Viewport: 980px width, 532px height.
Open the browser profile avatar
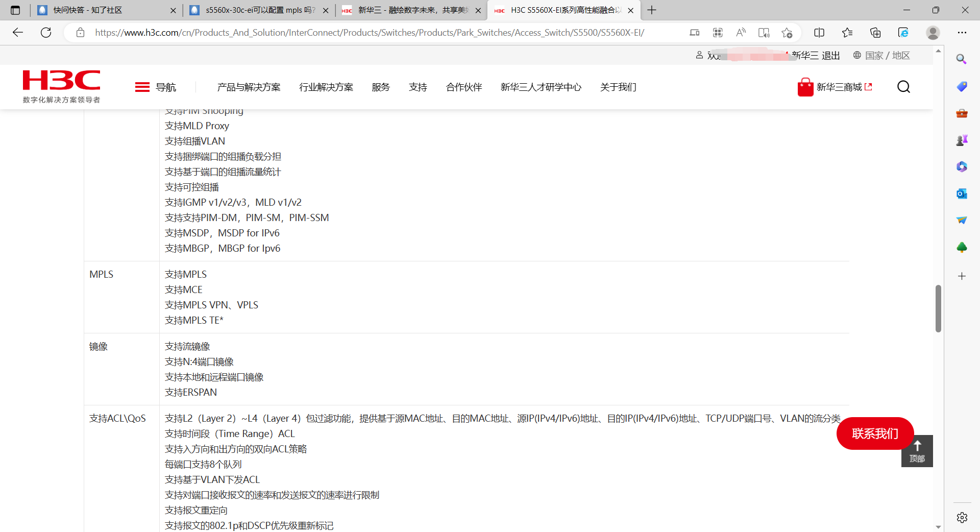click(933, 33)
